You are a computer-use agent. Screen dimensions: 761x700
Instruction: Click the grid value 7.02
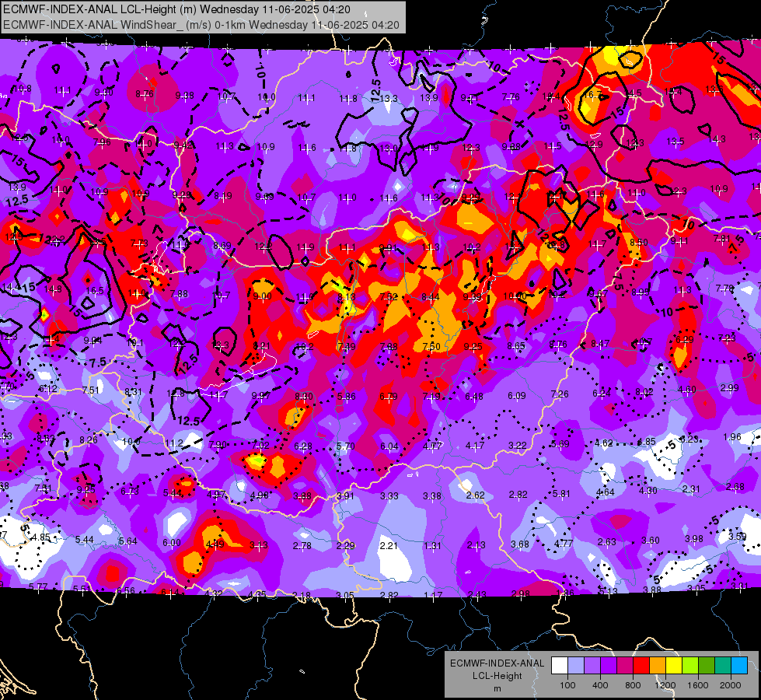(x=260, y=445)
